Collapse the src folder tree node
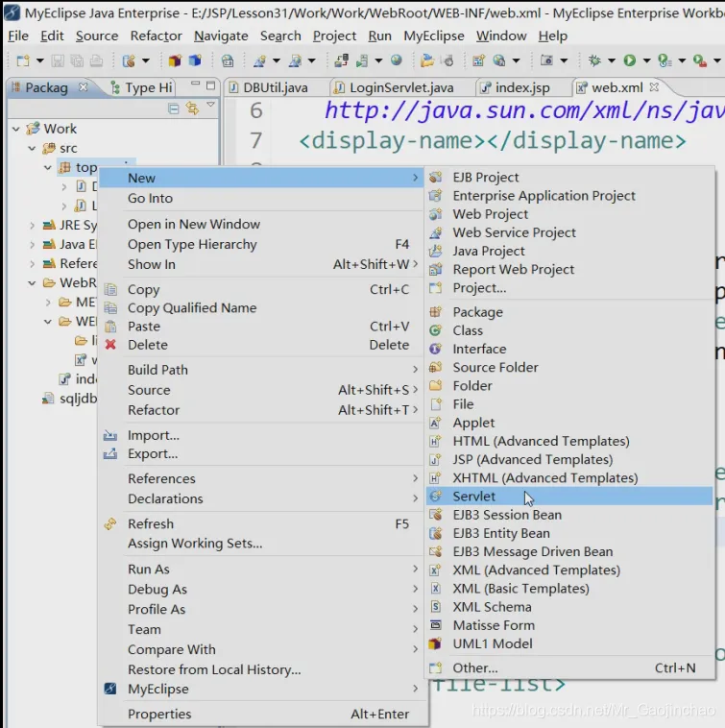This screenshot has height=728, width=725. click(x=32, y=148)
